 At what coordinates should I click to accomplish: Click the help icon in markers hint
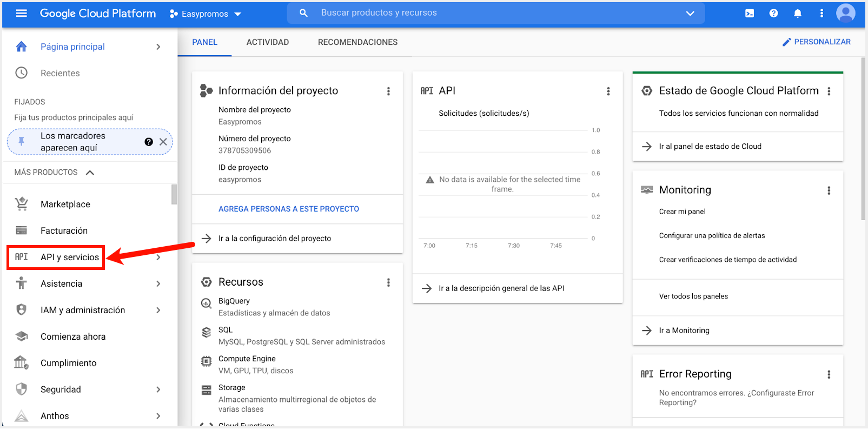coord(149,142)
